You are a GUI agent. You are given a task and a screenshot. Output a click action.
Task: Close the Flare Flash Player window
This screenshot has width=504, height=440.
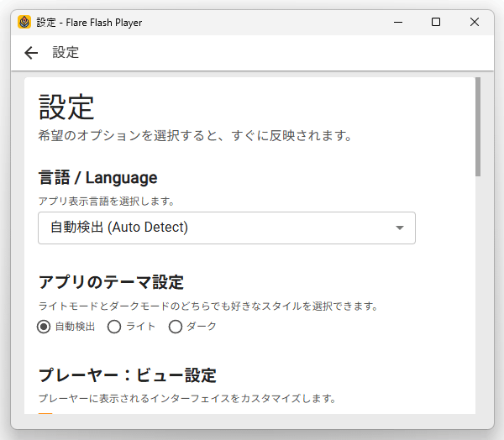tap(475, 22)
